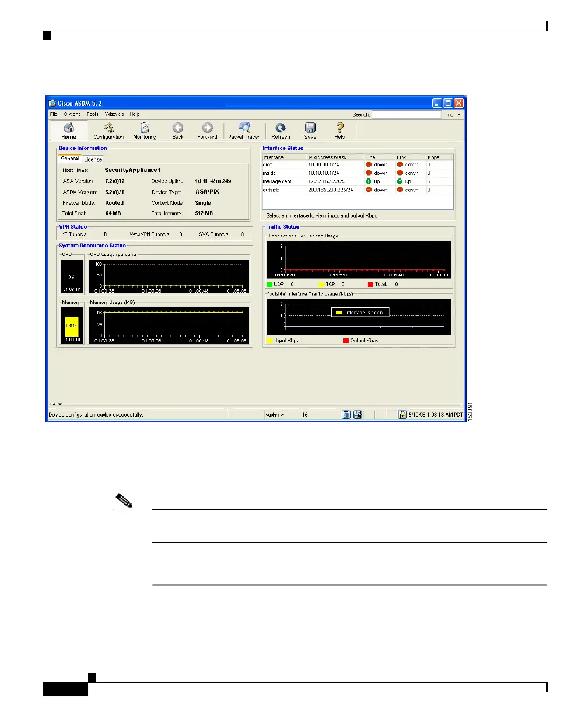Click the date and time in status bar
The image size is (588, 714).
[435, 415]
